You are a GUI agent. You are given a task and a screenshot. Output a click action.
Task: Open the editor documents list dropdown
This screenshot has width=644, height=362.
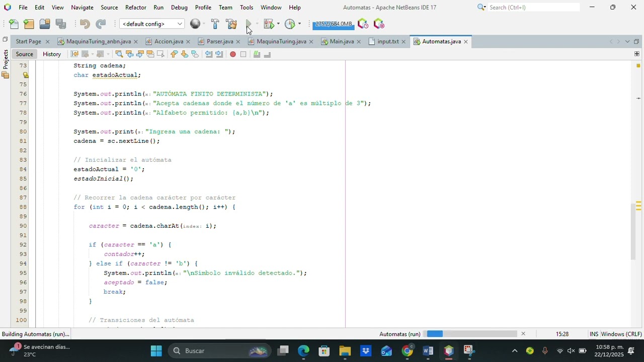[x=627, y=41]
